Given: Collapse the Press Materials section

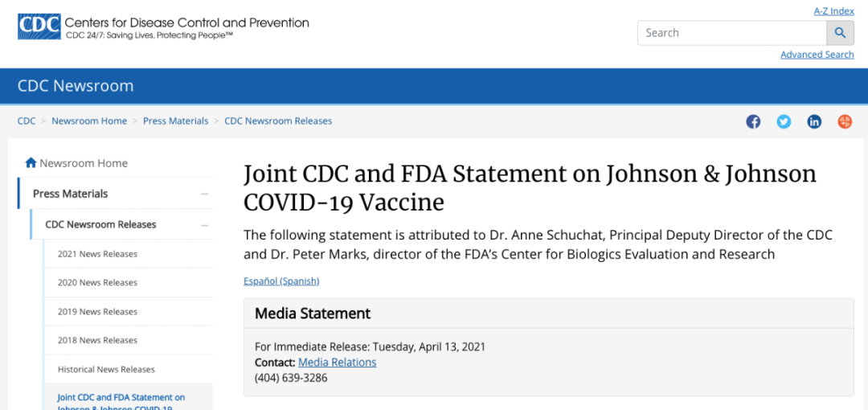Looking at the screenshot, I should click(x=205, y=194).
